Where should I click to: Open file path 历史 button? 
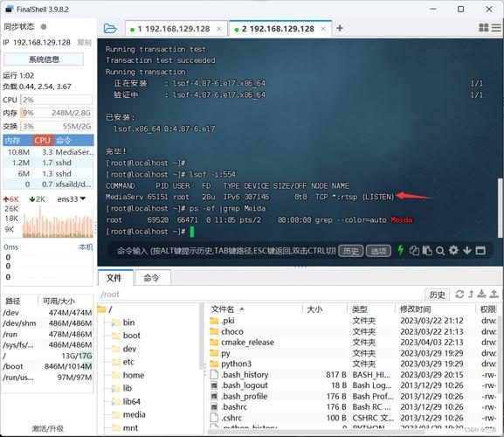[437, 295]
